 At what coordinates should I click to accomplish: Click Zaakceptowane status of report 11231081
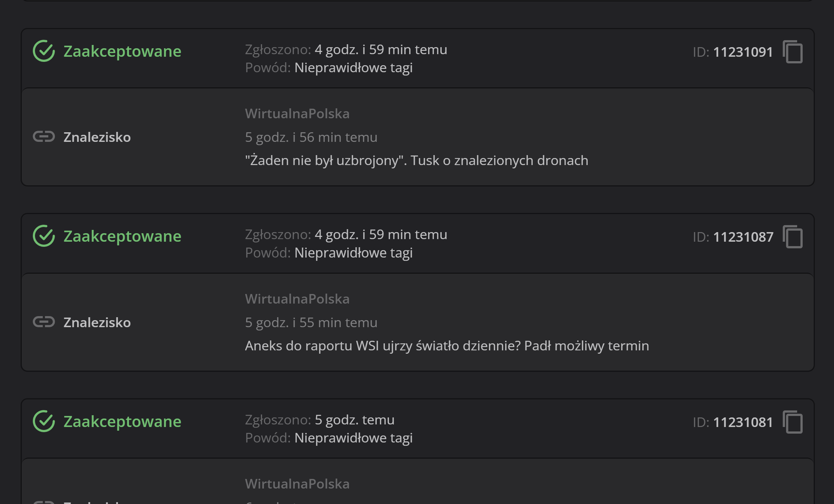122,421
